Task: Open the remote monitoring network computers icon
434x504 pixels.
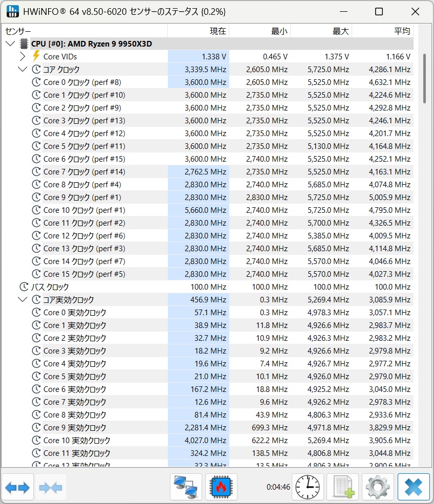Action: (x=186, y=487)
